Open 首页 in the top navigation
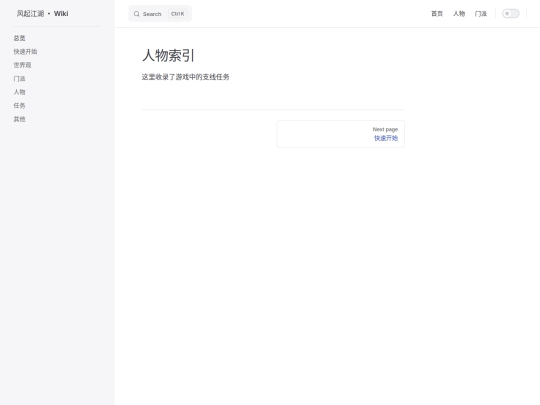Screen dimensions: 540x405 (437, 14)
